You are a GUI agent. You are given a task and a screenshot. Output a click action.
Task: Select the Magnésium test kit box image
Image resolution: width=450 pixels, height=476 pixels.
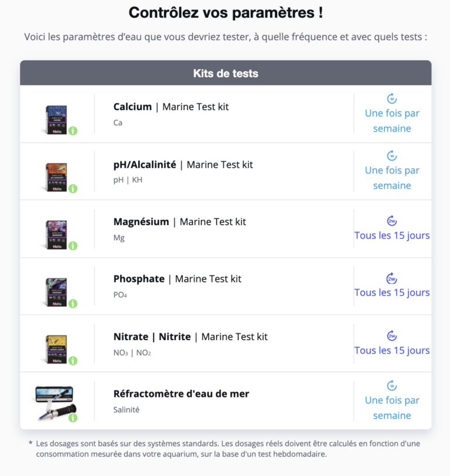(x=56, y=234)
